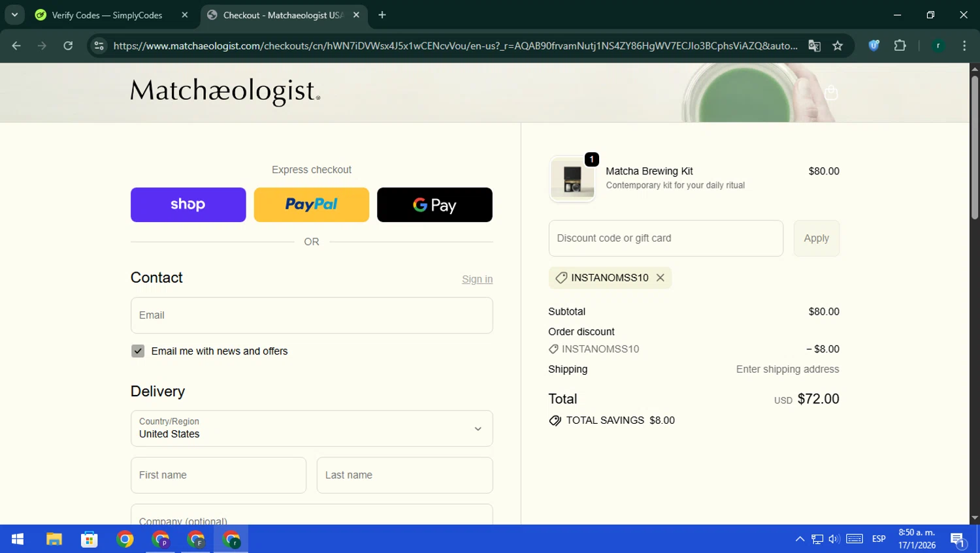Viewport: 980px width, 553px height.
Task: Click the address bar URL
Action: coord(455,46)
